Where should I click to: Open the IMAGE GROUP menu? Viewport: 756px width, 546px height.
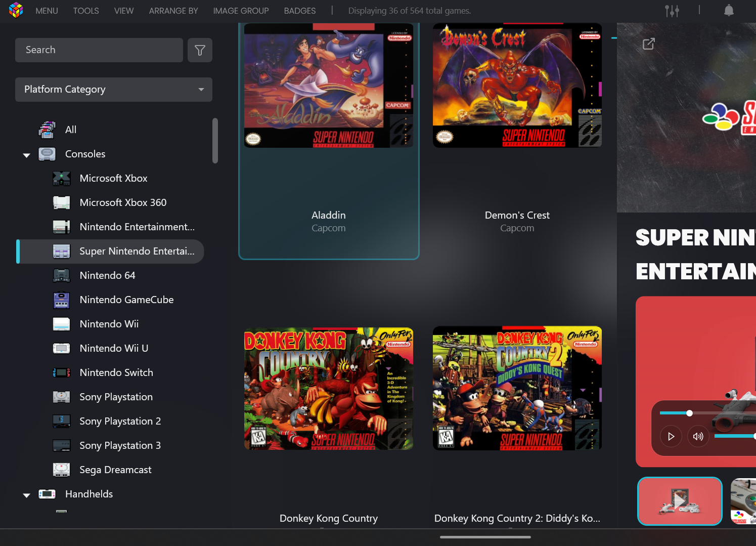(x=241, y=11)
